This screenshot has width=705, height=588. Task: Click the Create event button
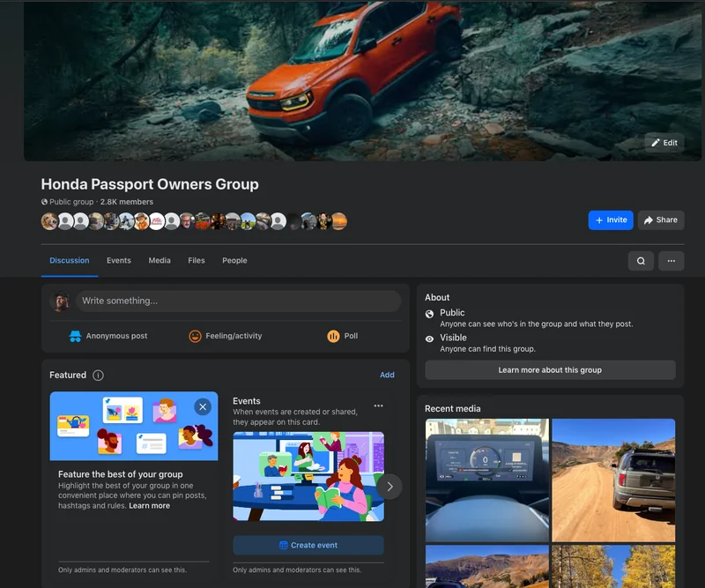(308, 546)
